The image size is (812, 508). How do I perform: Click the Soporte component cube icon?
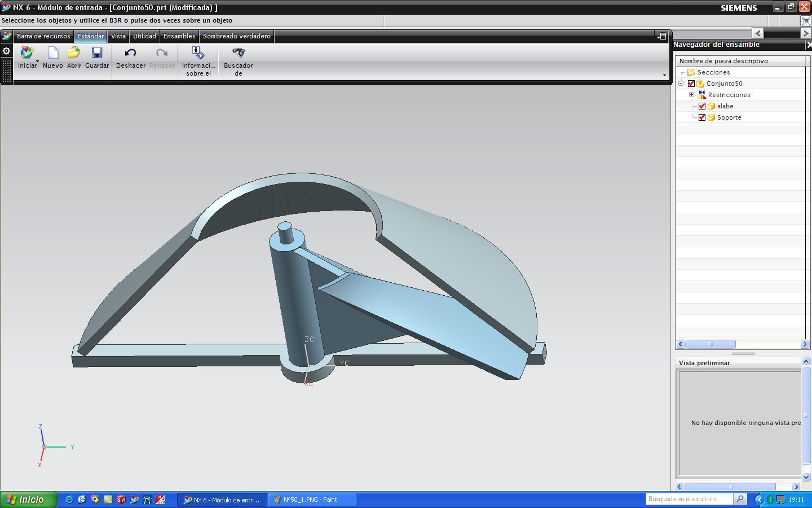[x=711, y=117]
